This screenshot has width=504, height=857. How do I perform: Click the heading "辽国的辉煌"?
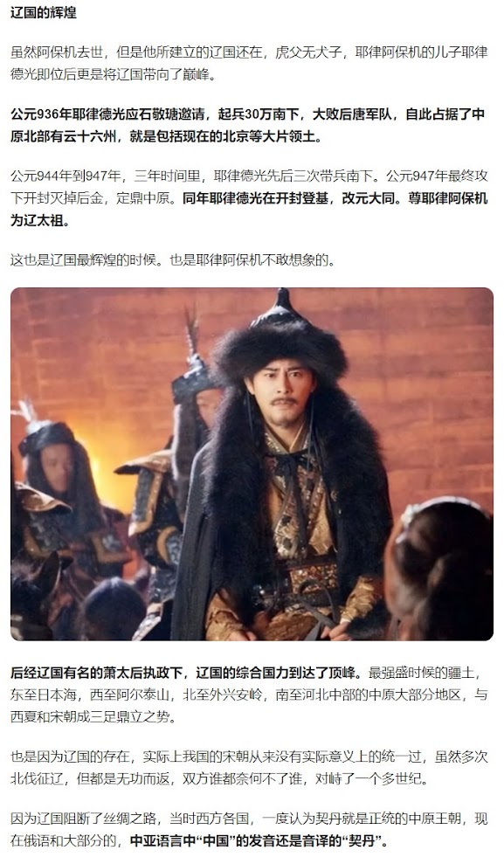(x=44, y=12)
